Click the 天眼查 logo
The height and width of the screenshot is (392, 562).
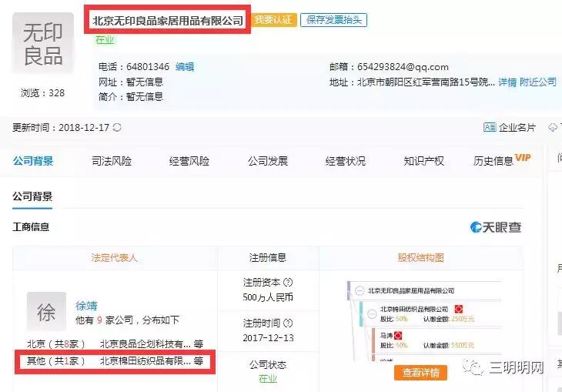point(496,227)
